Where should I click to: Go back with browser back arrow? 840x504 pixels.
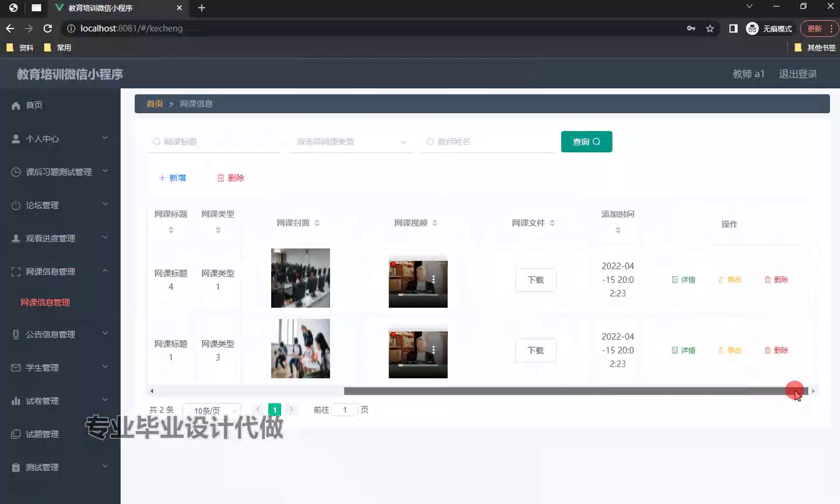click(x=10, y=28)
